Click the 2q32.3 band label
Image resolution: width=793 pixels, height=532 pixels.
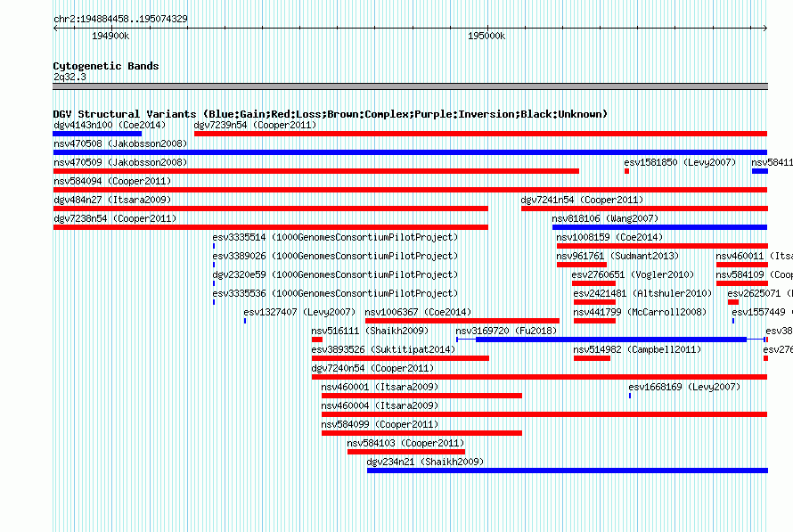[x=69, y=77]
